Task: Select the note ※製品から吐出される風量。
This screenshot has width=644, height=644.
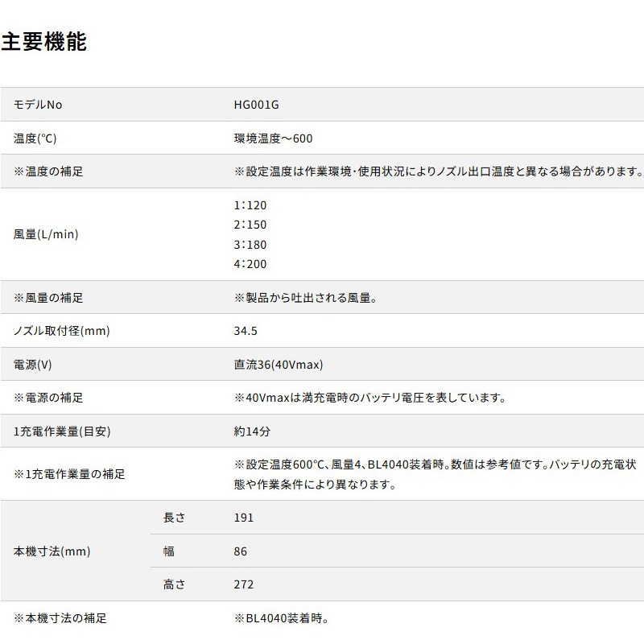Action: [x=306, y=298]
